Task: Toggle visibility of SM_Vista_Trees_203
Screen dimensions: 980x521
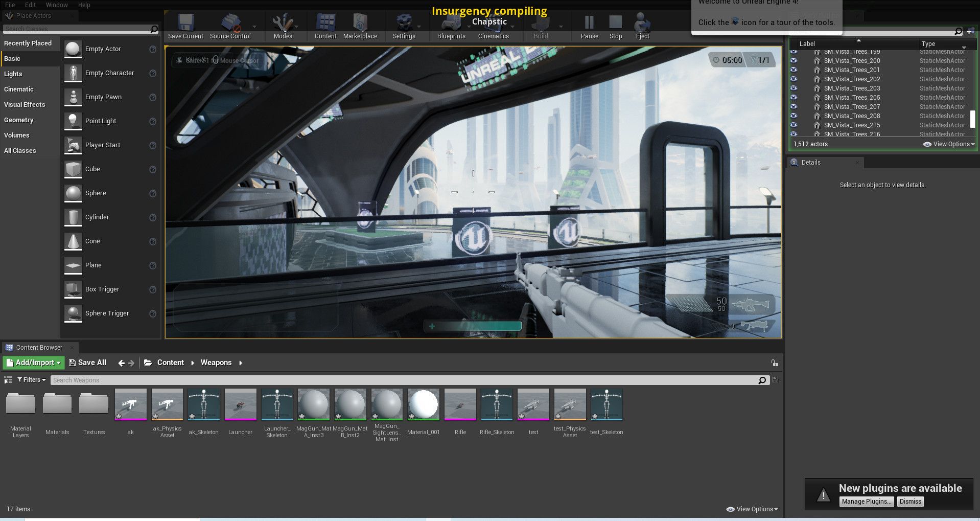Action: coord(794,88)
